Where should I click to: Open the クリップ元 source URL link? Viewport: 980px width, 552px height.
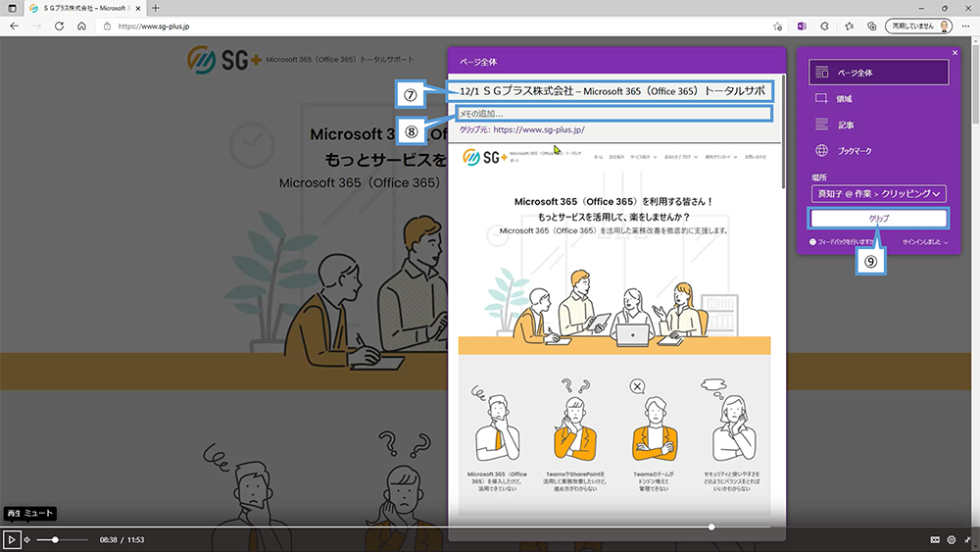[539, 129]
